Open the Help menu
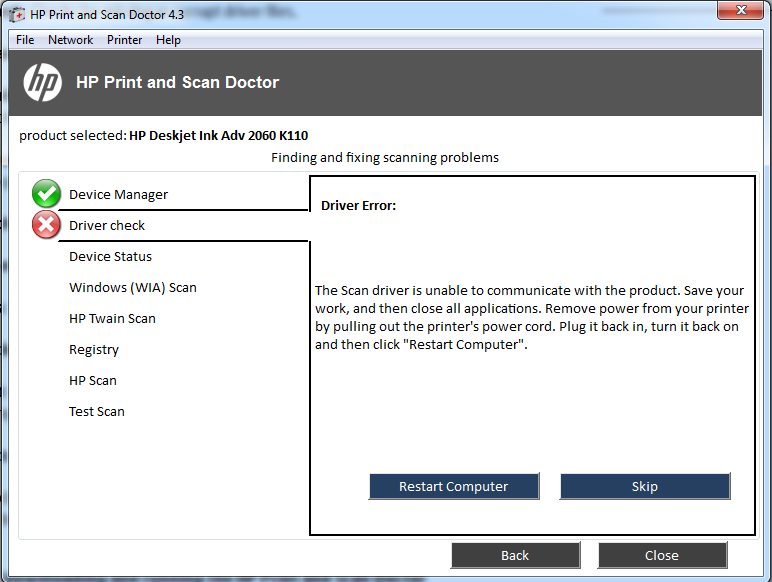This screenshot has width=772, height=582. click(x=168, y=40)
